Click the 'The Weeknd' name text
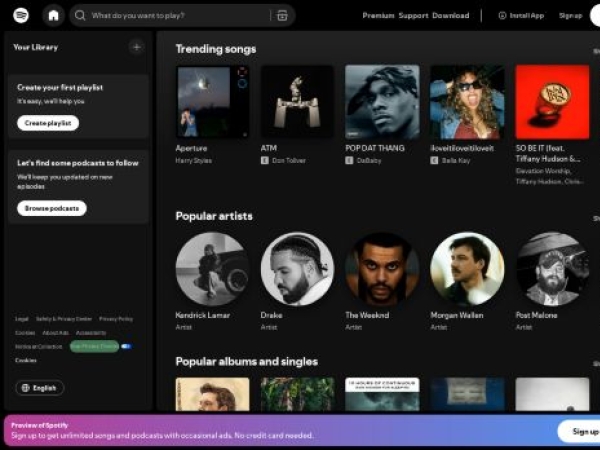Screen dimensions: 600x450 coord(367,315)
